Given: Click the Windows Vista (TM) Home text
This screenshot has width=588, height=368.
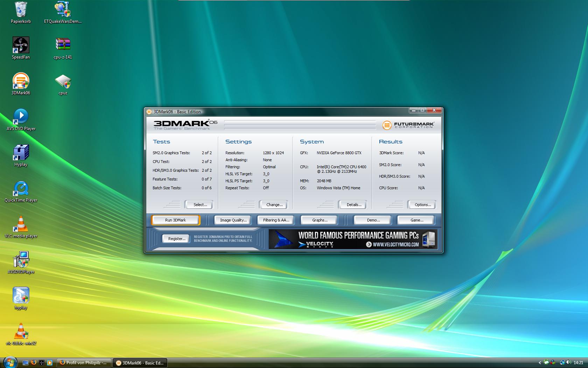Looking at the screenshot, I should point(338,188).
